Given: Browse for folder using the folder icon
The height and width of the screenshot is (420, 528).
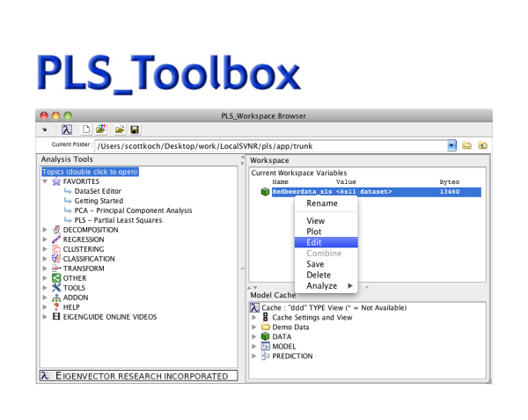Looking at the screenshot, I should coord(466,145).
